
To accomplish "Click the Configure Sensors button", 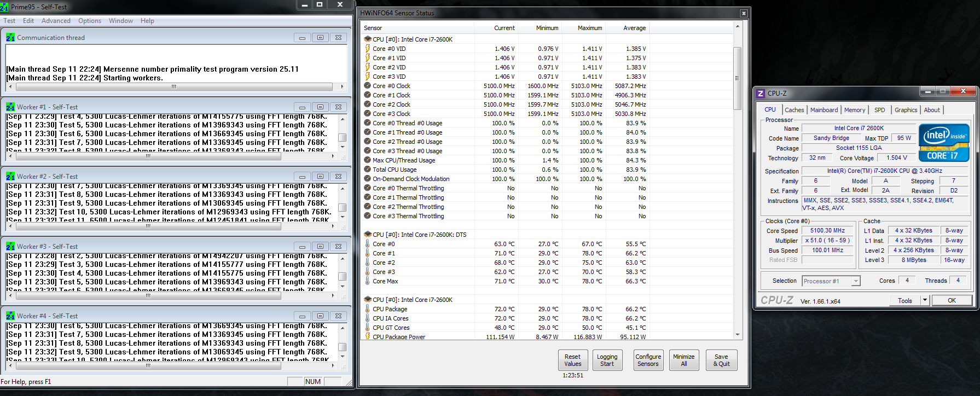I will click(x=648, y=360).
